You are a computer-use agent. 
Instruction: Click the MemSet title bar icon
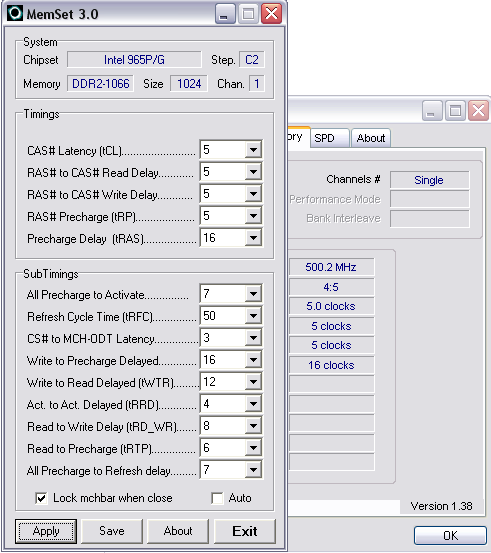(15, 13)
